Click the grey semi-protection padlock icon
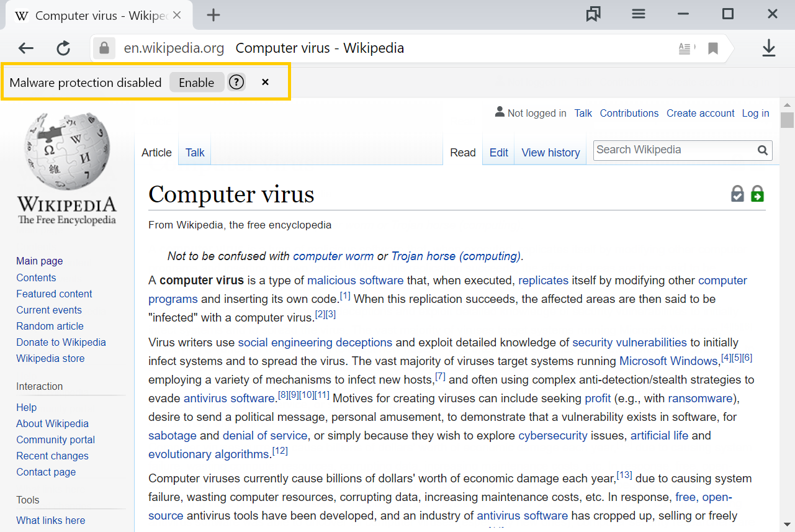Screen dimensions: 795x532 (x=737, y=194)
